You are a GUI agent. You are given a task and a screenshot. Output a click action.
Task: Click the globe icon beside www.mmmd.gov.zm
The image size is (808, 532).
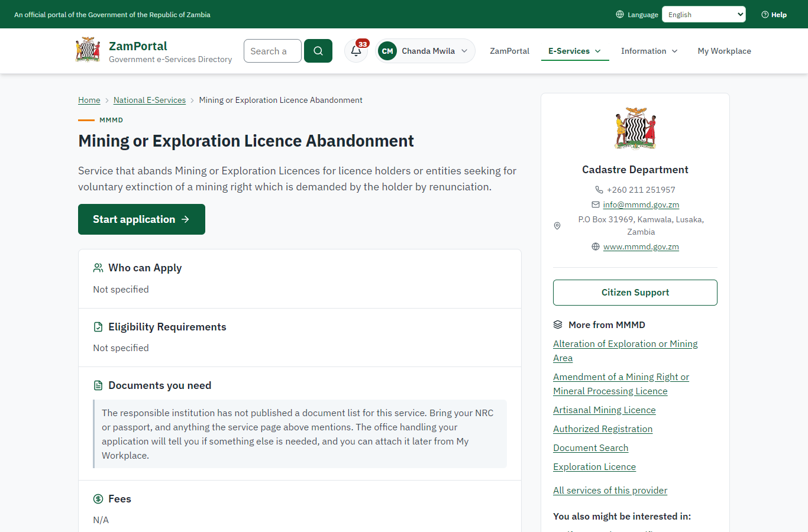(x=596, y=246)
